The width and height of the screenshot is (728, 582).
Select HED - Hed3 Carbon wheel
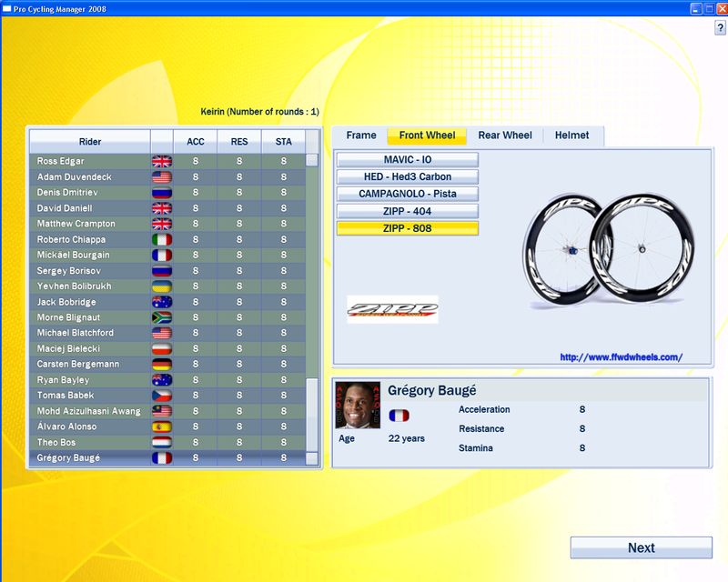coord(407,176)
